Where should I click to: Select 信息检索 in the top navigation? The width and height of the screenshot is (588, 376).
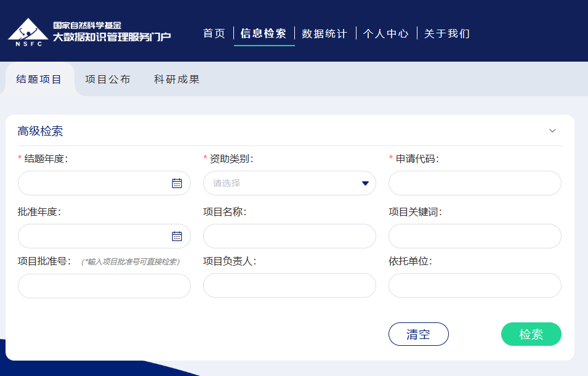[264, 33]
